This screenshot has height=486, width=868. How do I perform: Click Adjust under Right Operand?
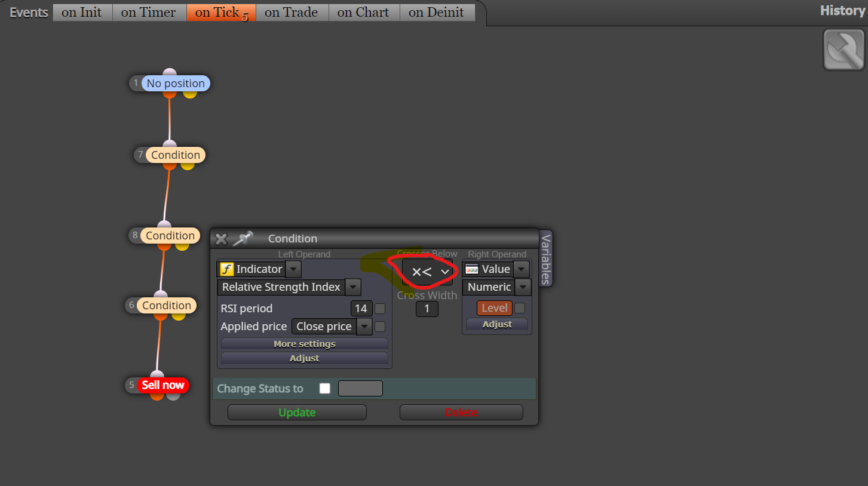497,324
